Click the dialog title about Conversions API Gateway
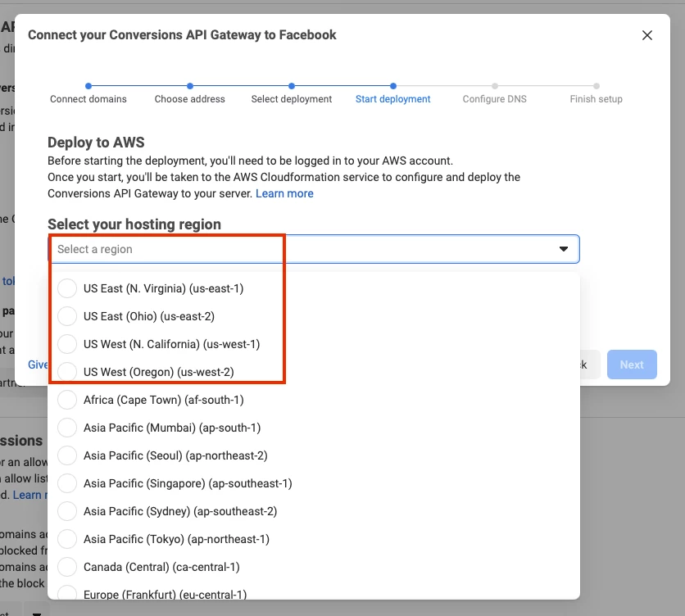The height and width of the screenshot is (616, 685). tap(182, 35)
